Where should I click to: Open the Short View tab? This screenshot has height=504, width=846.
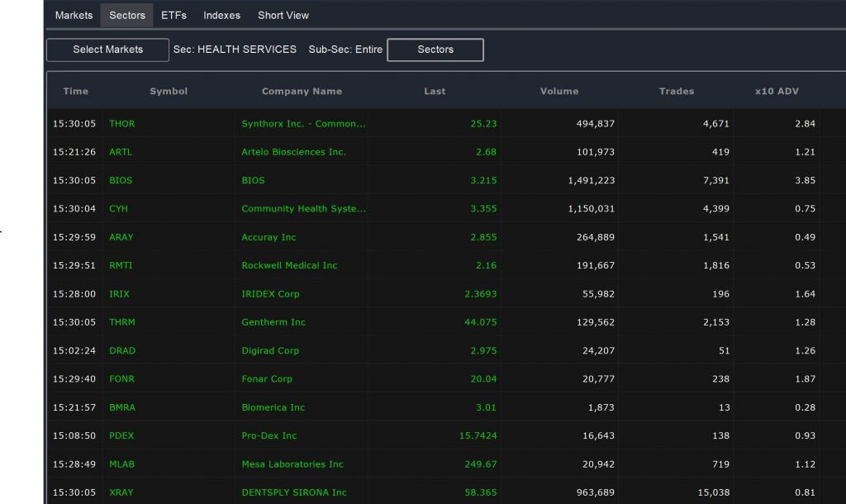tap(283, 15)
